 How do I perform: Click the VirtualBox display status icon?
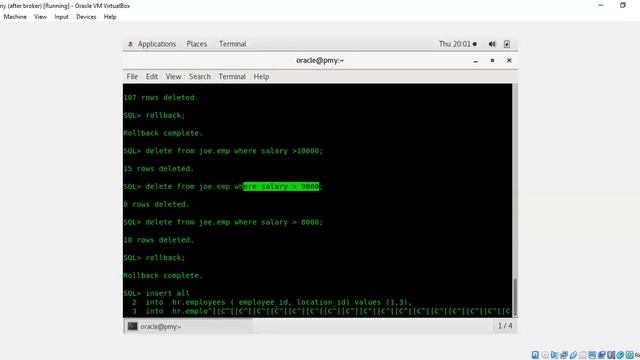(592, 355)
